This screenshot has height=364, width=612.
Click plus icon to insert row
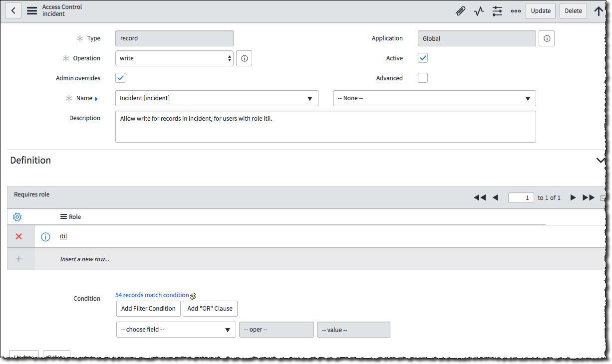click(x=19, y=259)
